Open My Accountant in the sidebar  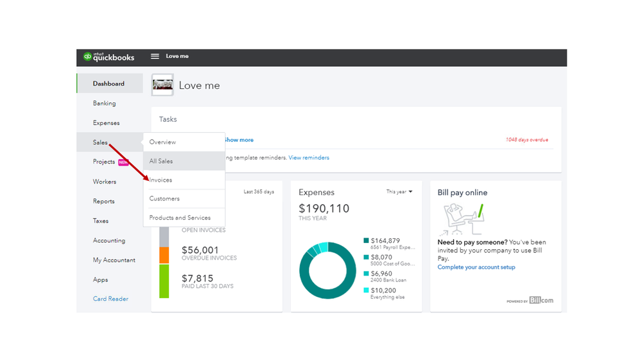(x=113, y=260)
